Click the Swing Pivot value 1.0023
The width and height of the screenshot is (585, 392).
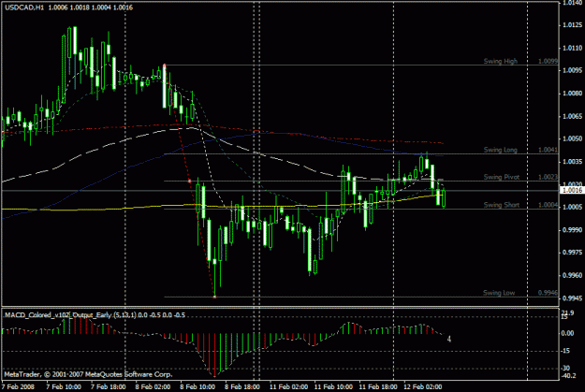pyautogui.click(x=548, y=177)
